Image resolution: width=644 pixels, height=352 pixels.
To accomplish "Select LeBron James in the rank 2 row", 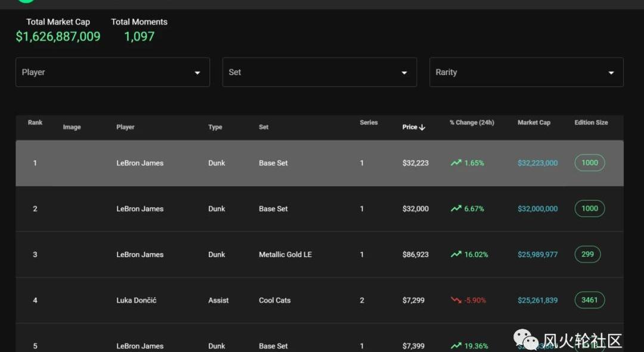I will click(x=140, y=209).
